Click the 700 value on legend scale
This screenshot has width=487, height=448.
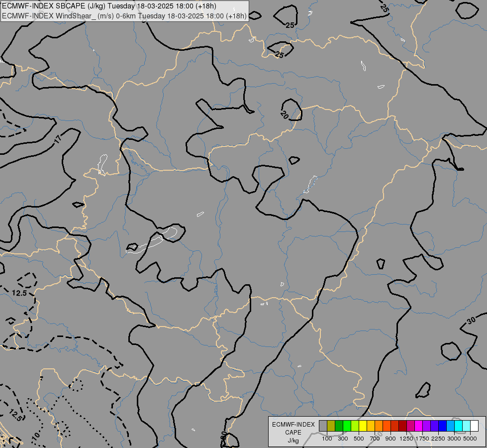(375, 439)
